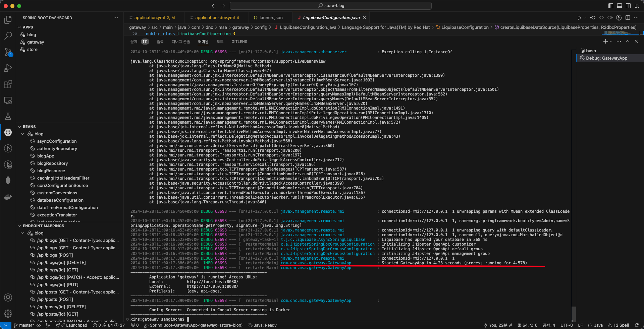This screenshot has width=644, height=329.
Task: Open the run button dropdown arrow
Action: (585, 18)
